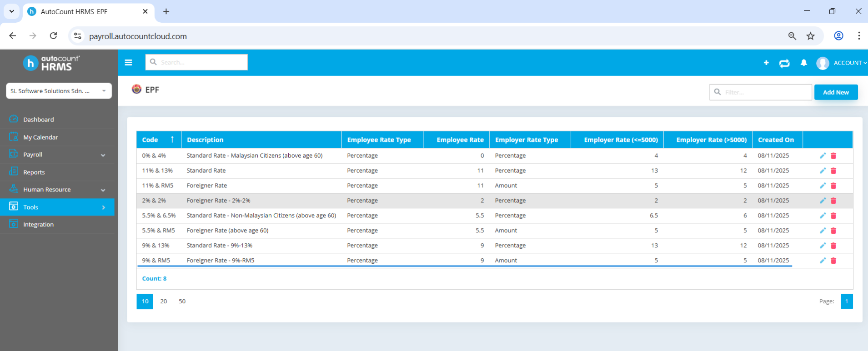Edit the 11% & 13% Standard Rate row

823,170
